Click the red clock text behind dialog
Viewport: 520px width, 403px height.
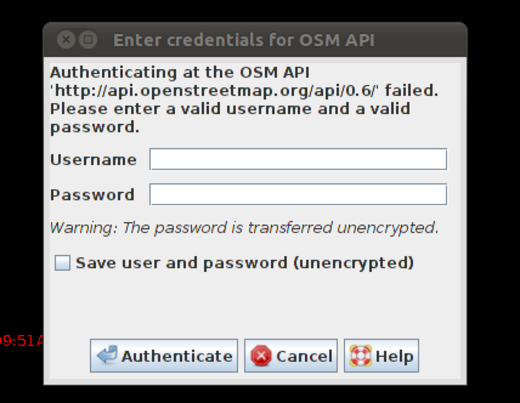21,341
